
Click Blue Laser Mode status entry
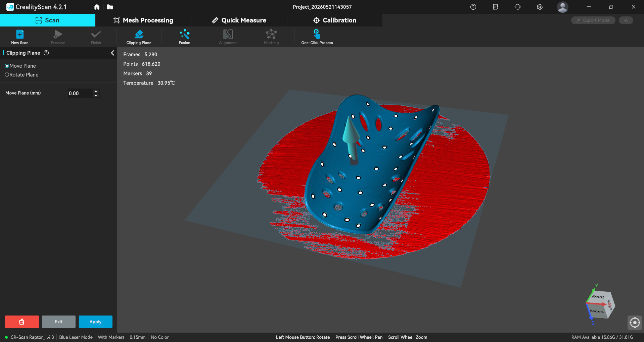tap(76, 337)
